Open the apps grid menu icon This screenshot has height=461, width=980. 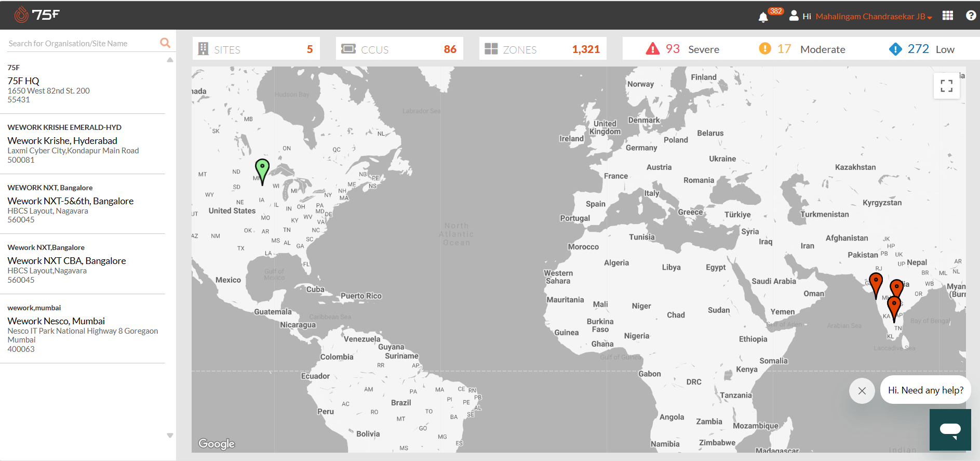pyautogui.click(x=948, y=16)
